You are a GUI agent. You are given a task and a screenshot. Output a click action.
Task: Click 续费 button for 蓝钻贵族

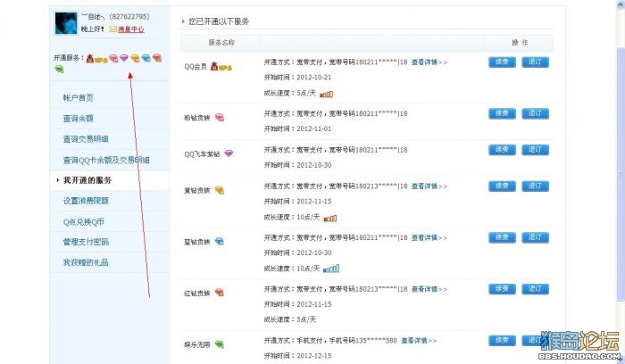pos(502,237)
